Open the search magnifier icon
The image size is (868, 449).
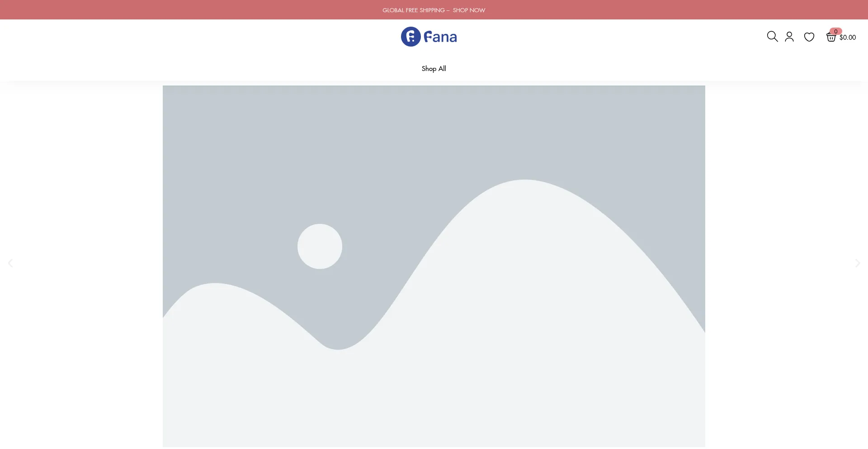click(772, 37)
